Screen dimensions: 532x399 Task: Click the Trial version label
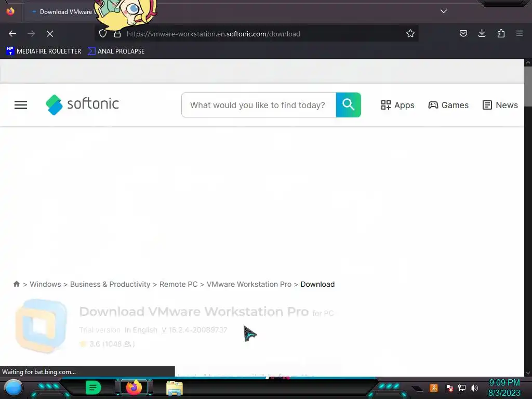pyautogui.click(x=100, y=330)
